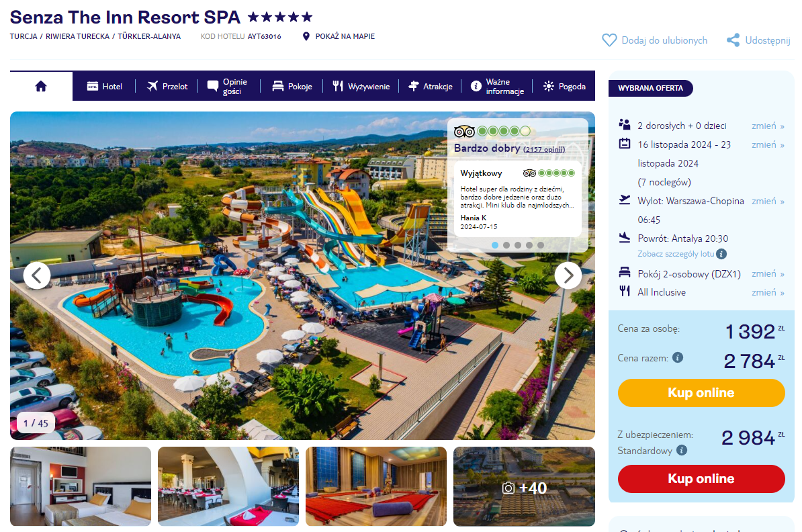Switch to the Pokoje tab
This screenshot has width=802, height=532.
click(292, 87)
